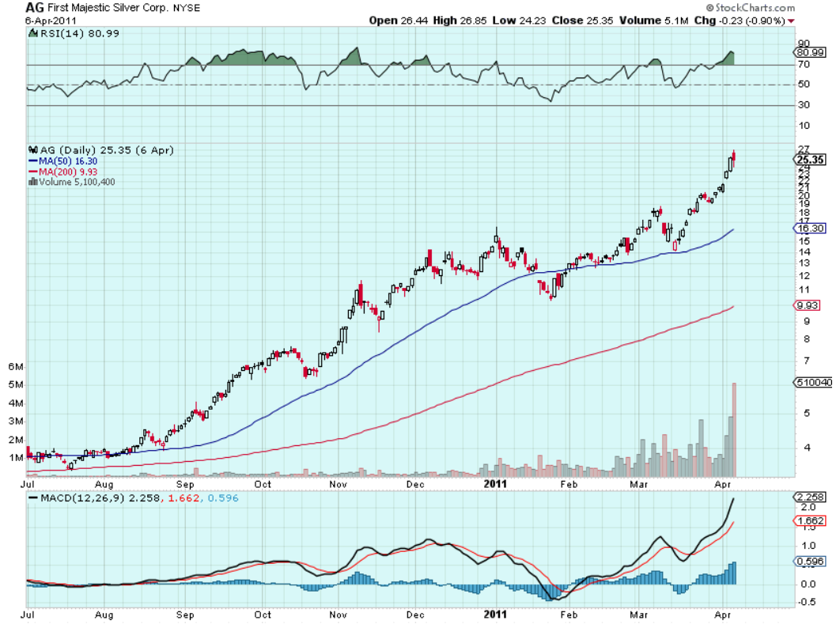Click the Close 25.35 header value
This screenshot has height=624, width=840.
[x=582, y=21]
